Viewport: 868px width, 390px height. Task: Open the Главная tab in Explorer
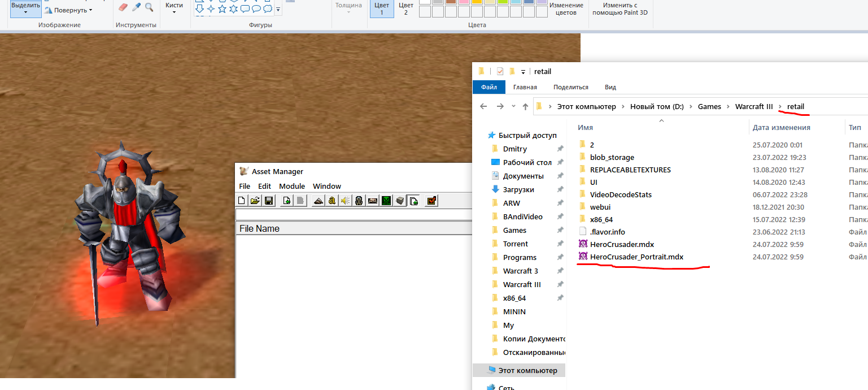(x=525, y=87)
